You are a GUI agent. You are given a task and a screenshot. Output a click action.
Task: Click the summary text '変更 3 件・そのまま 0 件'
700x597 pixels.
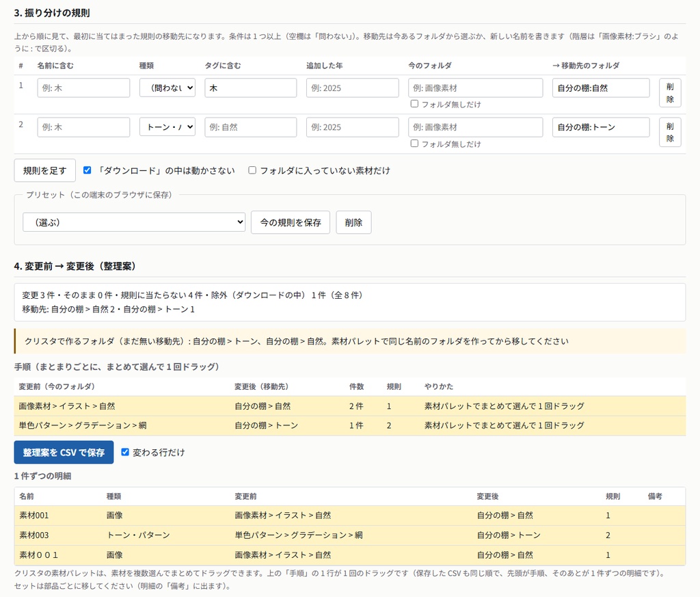(x=69, y=295)
